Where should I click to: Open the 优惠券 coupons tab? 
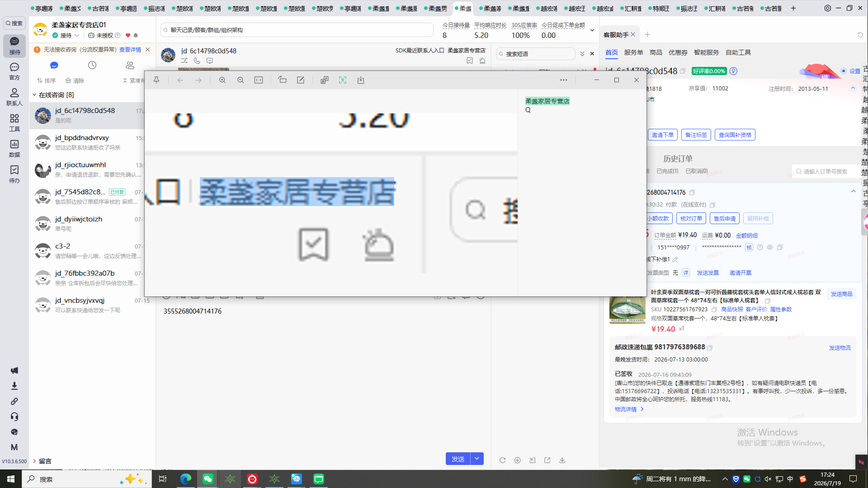pos(678,52)
